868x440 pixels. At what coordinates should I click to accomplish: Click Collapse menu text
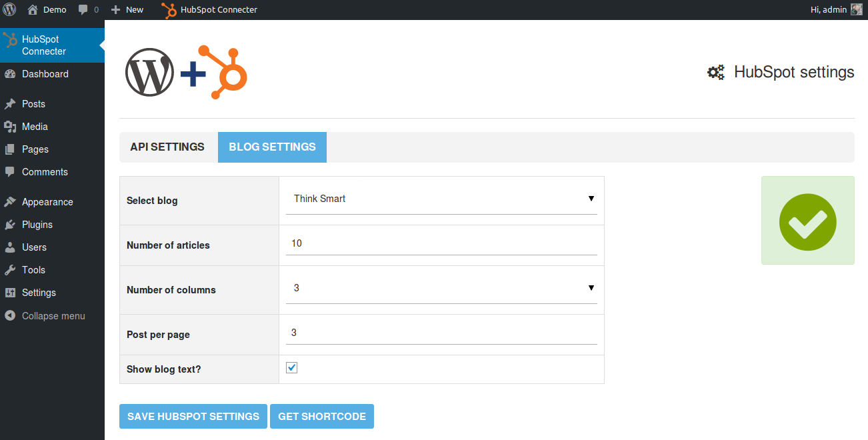click(x=53, y=316)
